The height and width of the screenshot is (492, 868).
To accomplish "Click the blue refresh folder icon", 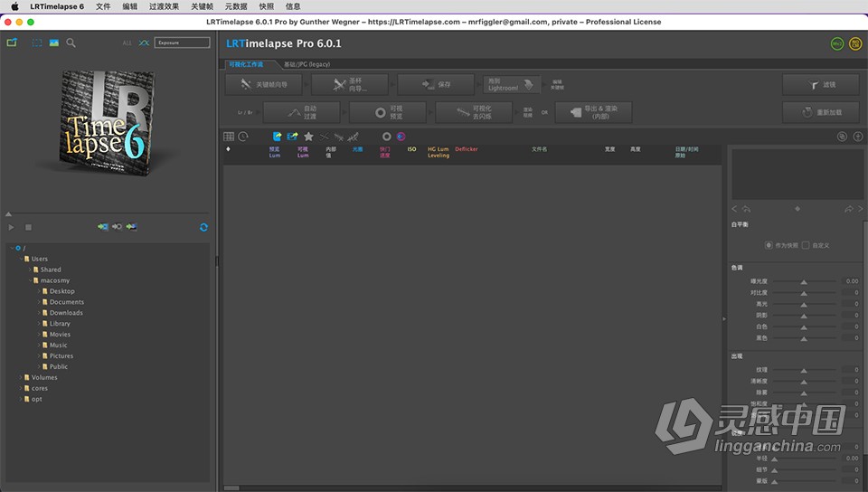I will (x=203, y=228).
